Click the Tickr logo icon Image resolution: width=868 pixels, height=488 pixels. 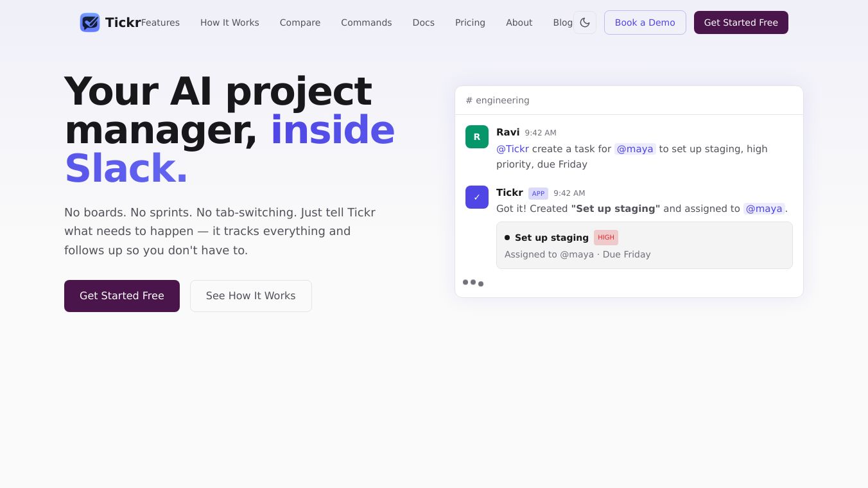[90, 22]
